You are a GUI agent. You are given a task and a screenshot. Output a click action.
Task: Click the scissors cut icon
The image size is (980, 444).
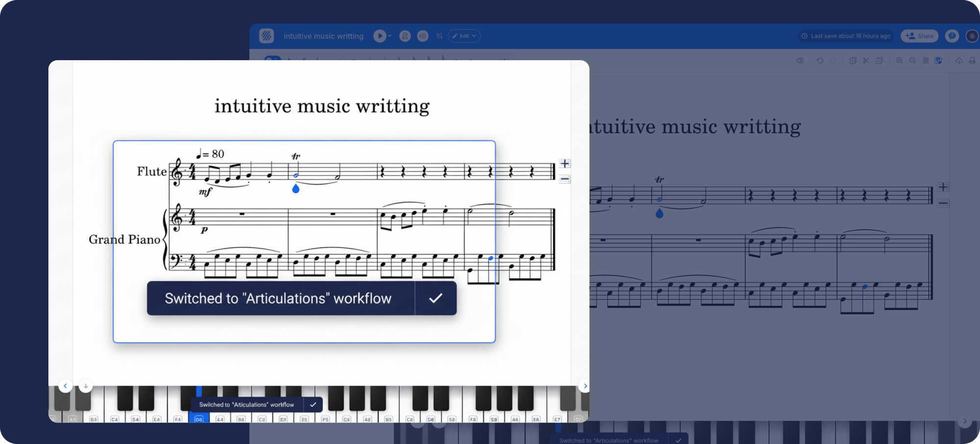coord(866,61)
